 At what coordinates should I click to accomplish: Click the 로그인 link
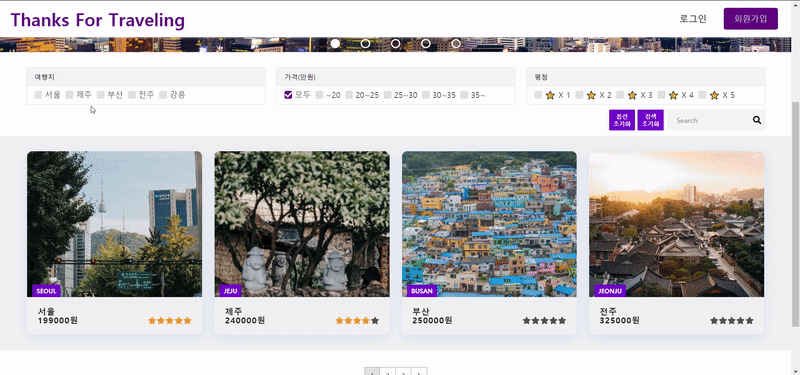[x=693, y=19]
